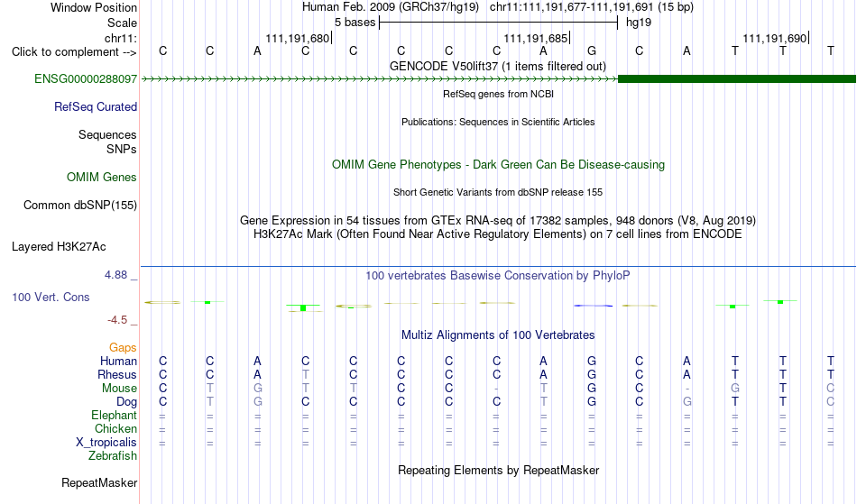The width and height of the screenshot is (857, 504).
Task: Click the G base in the Human alignment row
Action: (592, 361)
